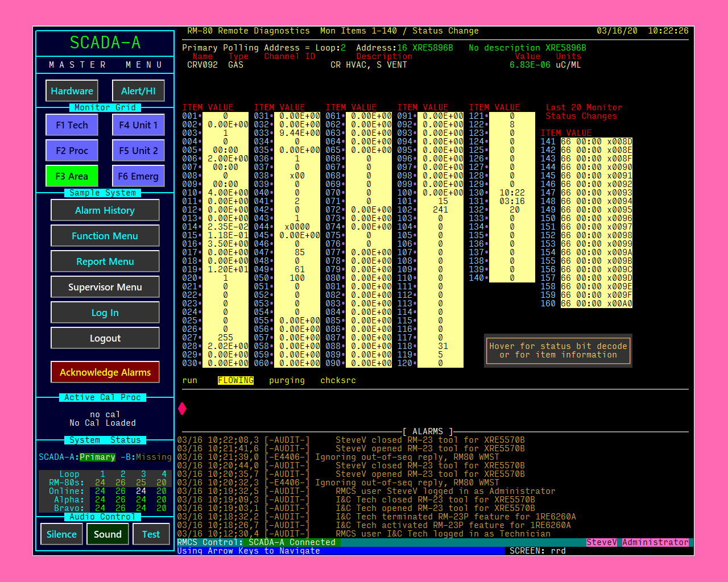
Task: Click the Alert/HI button
Action: 138,91
